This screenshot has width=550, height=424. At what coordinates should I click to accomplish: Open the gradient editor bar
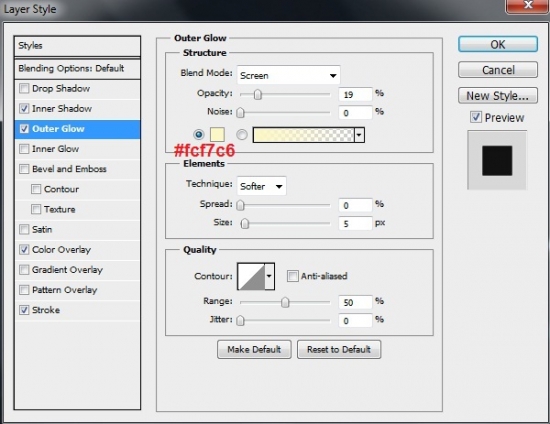click(x=303, y=135)
